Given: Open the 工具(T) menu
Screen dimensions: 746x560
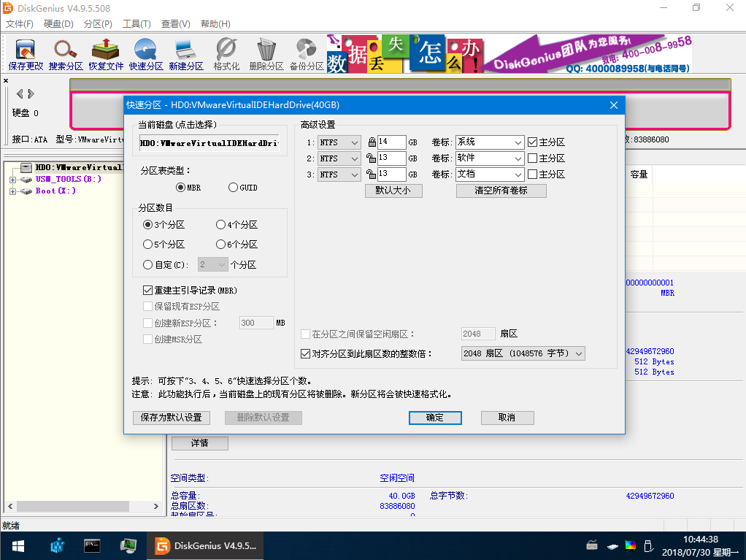Looking at the screenshot, I should pyautogui.click(x=136, y=24).
